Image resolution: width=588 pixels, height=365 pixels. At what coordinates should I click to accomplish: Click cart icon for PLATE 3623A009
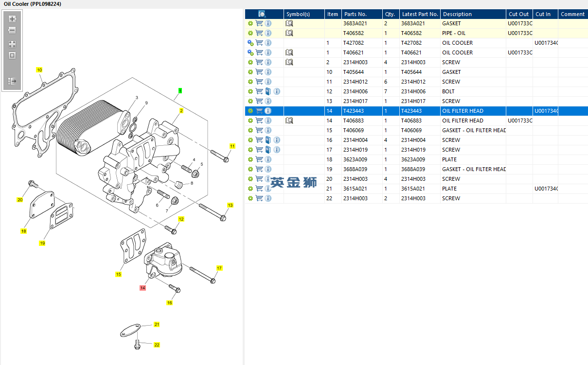[x=259, y=159]
